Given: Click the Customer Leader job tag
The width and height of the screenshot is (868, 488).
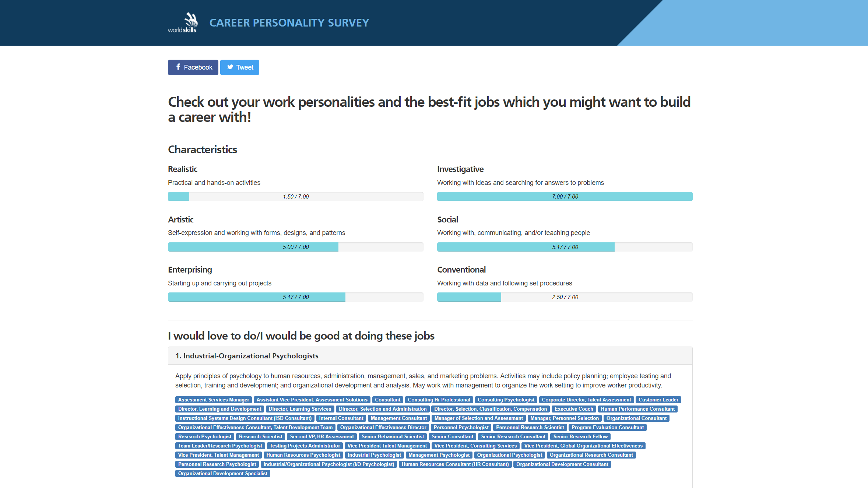Looking at the screenshot, I should [x=658, y=400].
